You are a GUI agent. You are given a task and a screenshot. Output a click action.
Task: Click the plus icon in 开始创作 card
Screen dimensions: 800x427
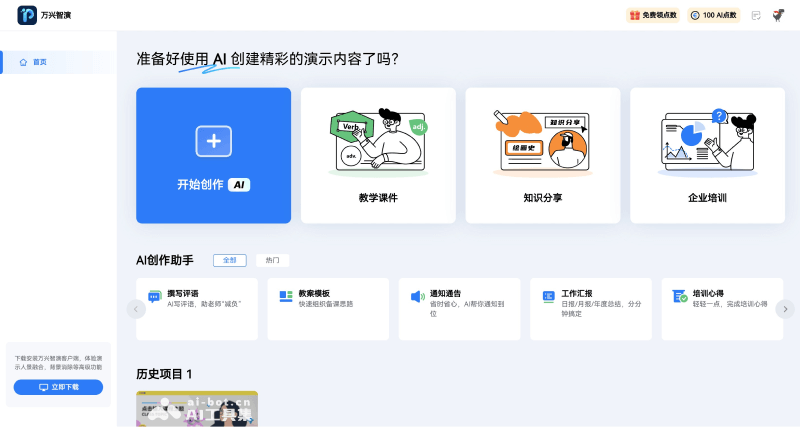point(213,141)
